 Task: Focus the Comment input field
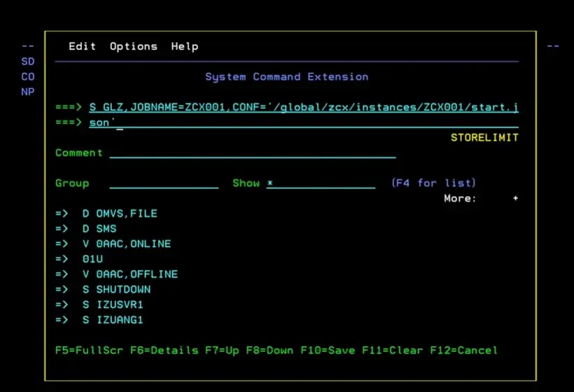coord(253,153)
